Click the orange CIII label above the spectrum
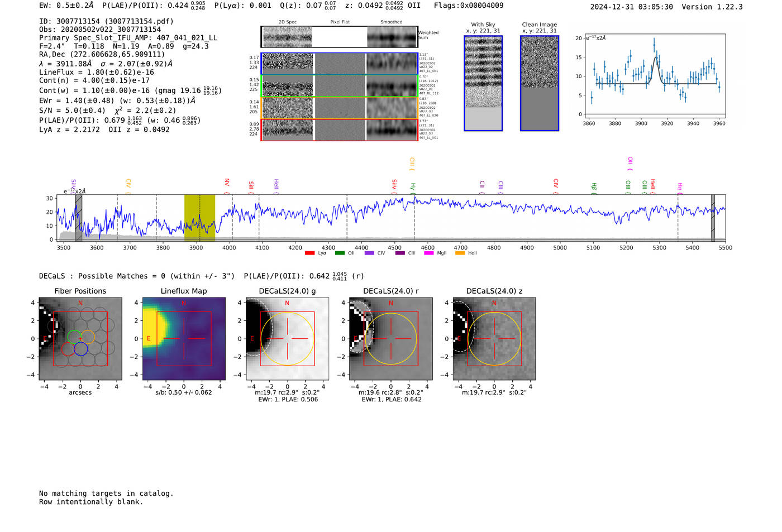 [412, 163]
